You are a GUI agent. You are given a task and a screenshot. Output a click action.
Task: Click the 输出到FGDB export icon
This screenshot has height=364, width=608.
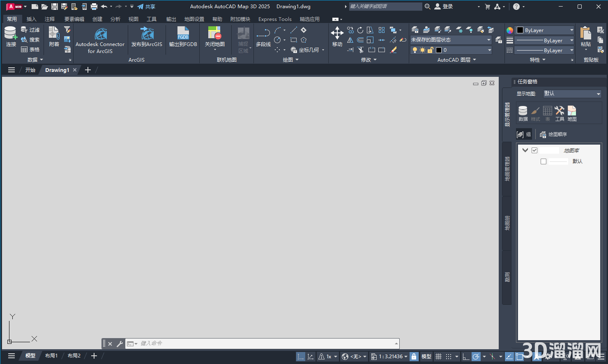pyautogui.click(x=183, y=37)
